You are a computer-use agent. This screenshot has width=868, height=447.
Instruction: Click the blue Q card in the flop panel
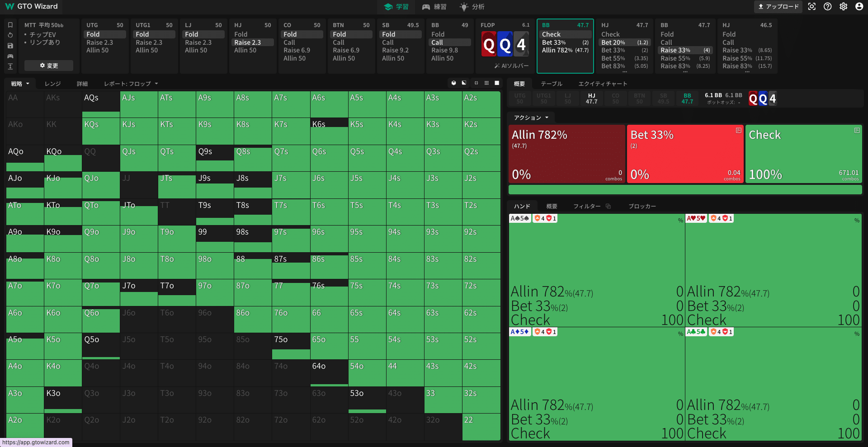pyautogui.click(x=505, y=44)
